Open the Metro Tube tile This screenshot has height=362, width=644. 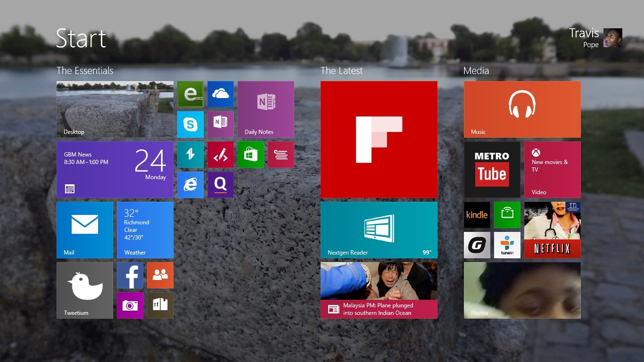click(x=492, y=170)
